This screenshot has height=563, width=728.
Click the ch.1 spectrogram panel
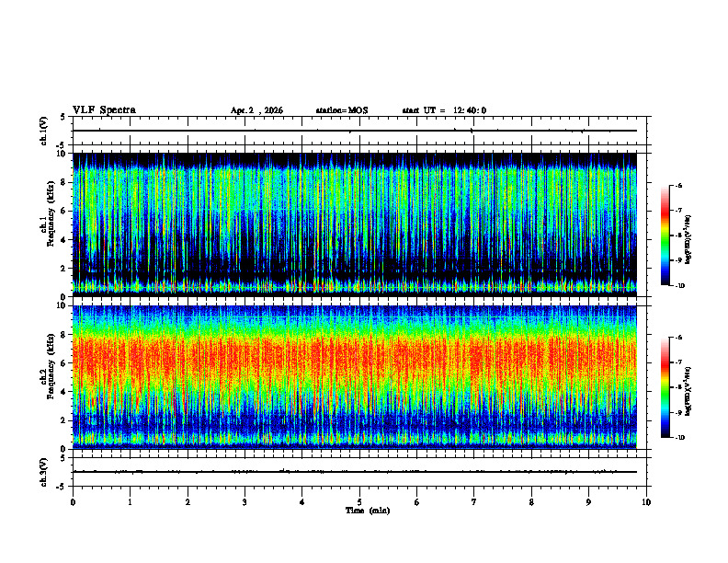(355, 224)
